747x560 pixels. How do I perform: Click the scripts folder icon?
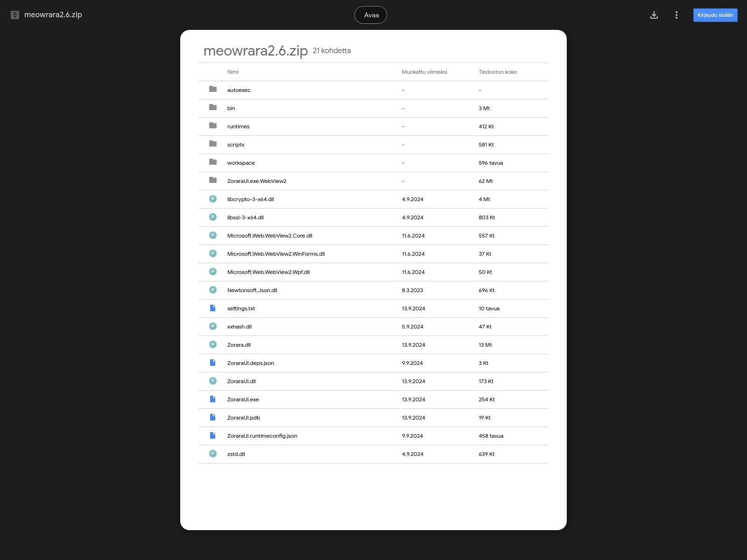(x=213, y=144)
